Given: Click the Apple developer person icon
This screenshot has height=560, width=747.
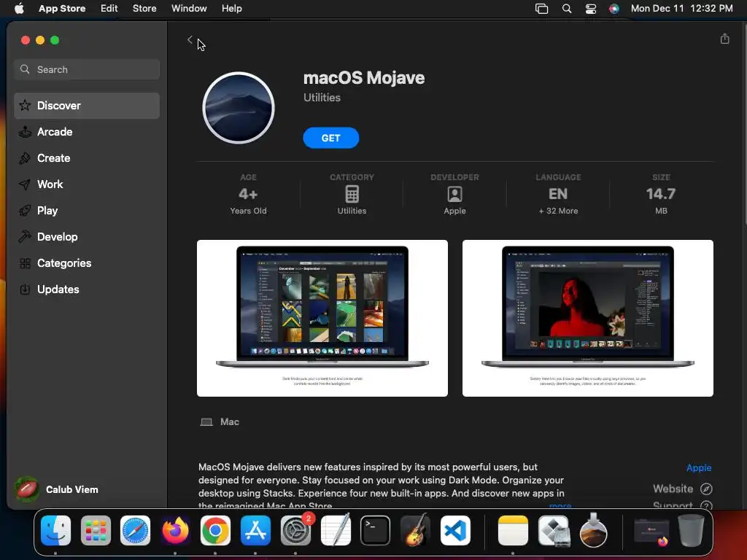Looking at the screenshot, I should [x=454, y=194].
